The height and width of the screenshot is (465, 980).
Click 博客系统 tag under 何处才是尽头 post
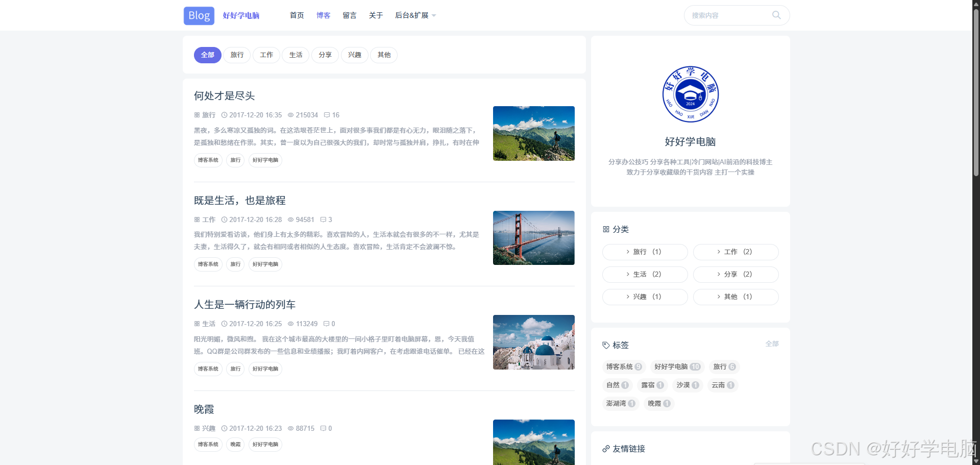tap(208, 160)
